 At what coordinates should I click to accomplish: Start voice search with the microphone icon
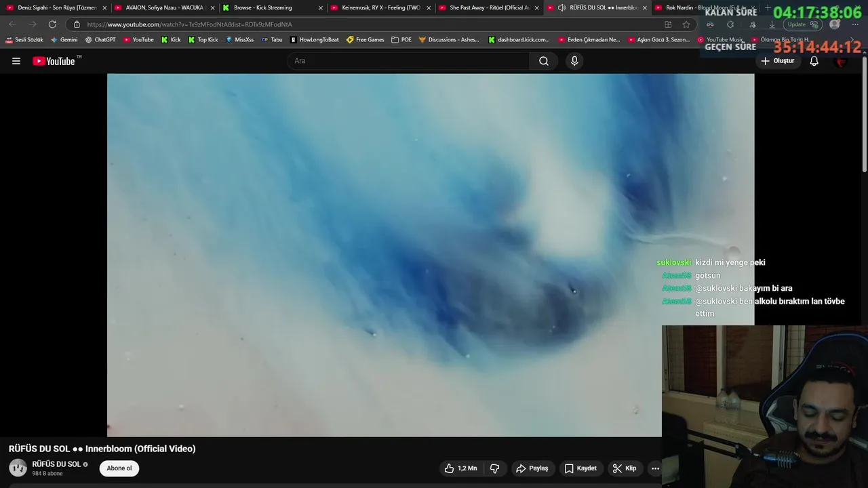click(x=574, y=61)
